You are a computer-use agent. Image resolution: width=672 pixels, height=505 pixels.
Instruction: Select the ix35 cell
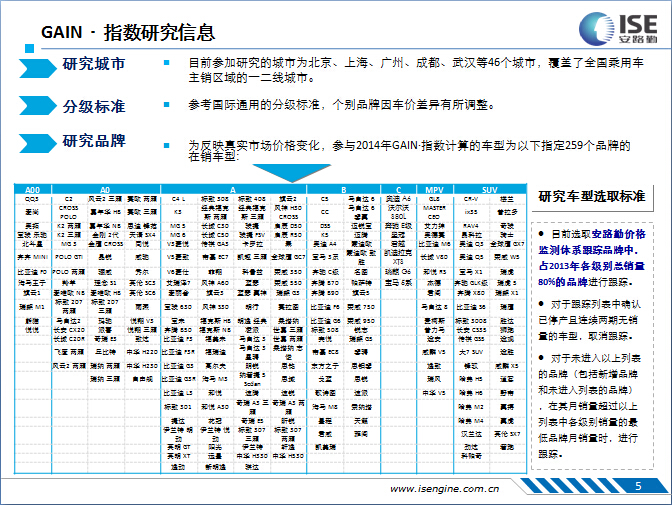point(471,212)
